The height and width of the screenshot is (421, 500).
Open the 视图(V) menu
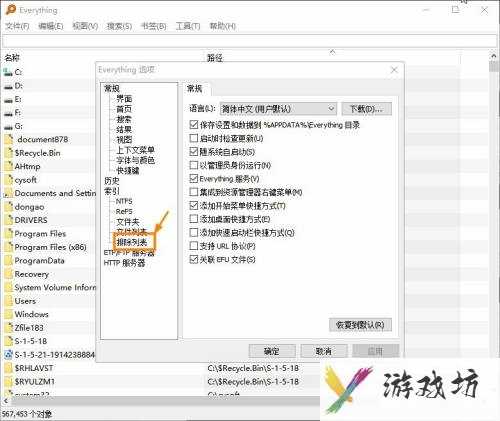(85, 26)
